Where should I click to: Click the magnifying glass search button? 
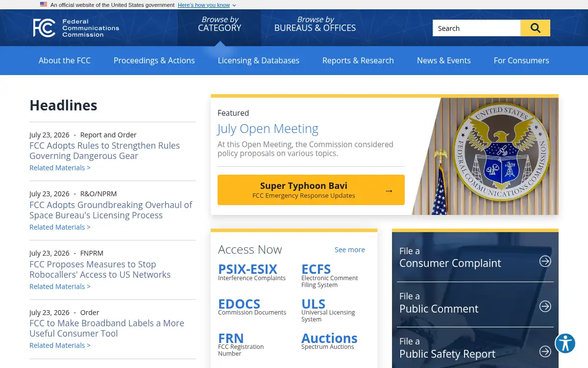click(x=535, y=28)
